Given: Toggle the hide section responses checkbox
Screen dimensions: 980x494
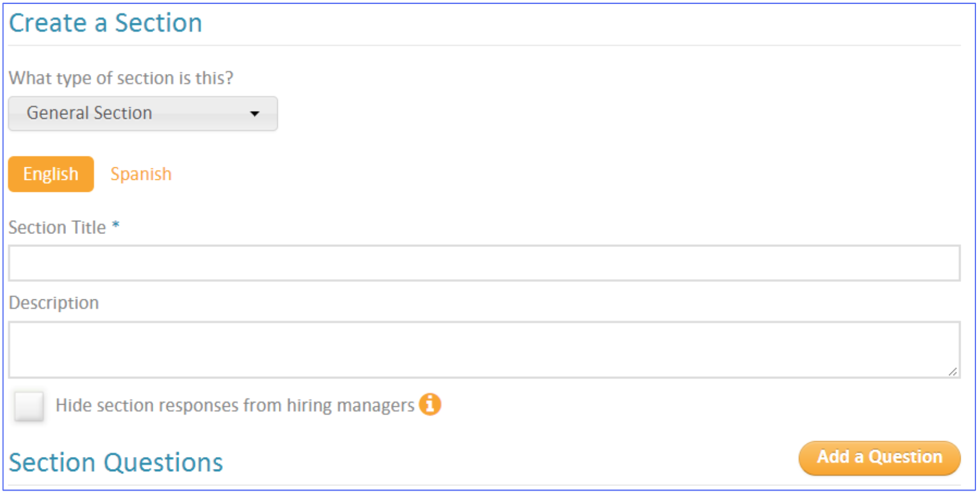Looking at the screenshot, I should 29,406.
